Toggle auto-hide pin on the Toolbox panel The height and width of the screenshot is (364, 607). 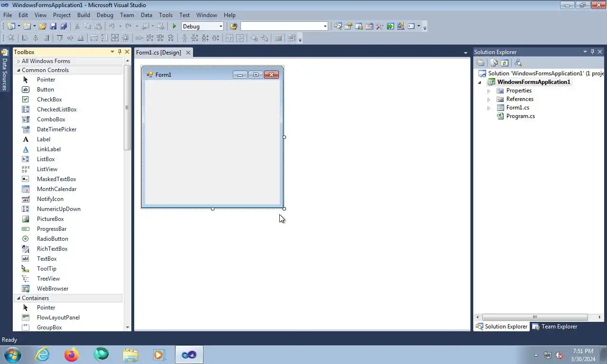(120, 52)
